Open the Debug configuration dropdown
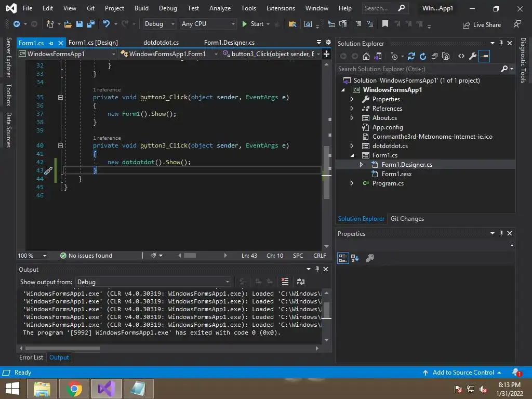Viewport: 532px width, 399px height. pos(159,24)
